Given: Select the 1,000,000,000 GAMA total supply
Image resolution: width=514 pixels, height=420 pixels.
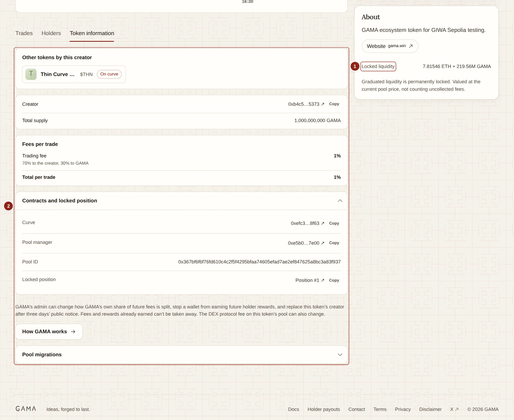Looking at the screenshot, I should click(318, 120).
